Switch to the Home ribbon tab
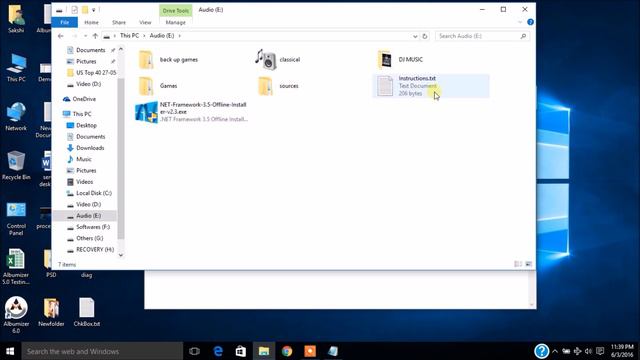This screenshot has height=360, width=640. click(91, 22)
